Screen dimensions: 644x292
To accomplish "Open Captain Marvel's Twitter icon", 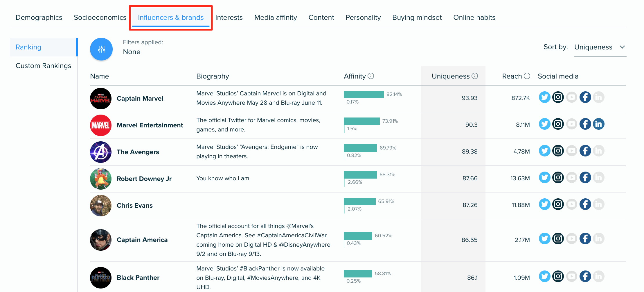I will pyautogui.click(x=544, y=97).
